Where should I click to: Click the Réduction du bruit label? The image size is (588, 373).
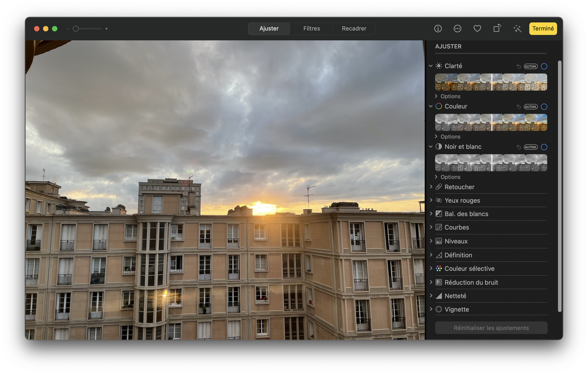pyautogui.click(x=471, y=282)
